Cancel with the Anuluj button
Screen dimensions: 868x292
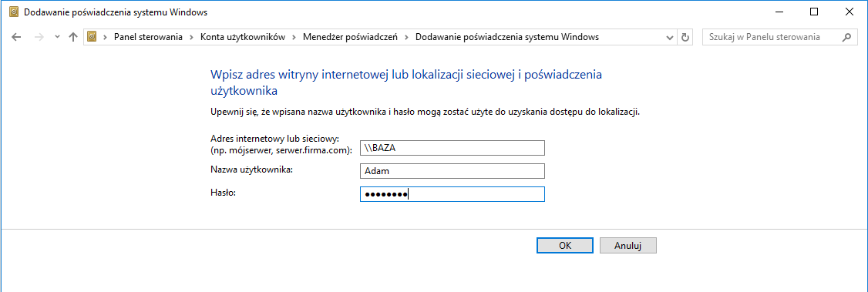pos(627,246)
